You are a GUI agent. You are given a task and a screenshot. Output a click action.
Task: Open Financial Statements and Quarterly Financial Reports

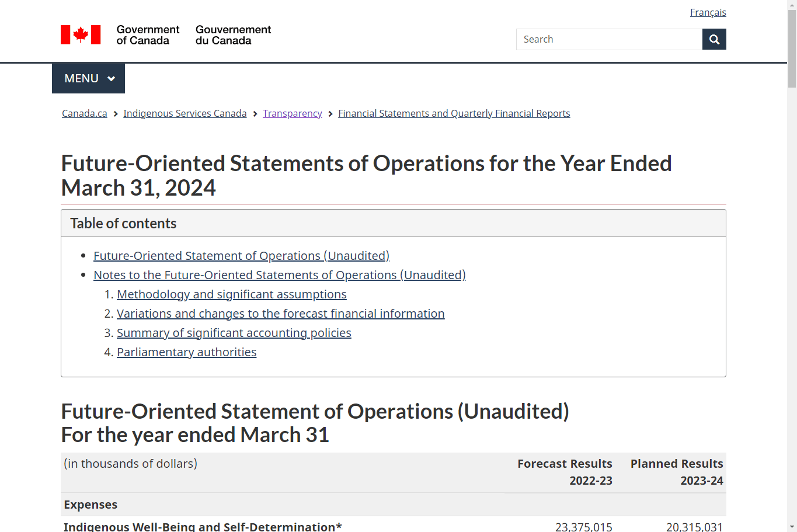pos(454,113)
